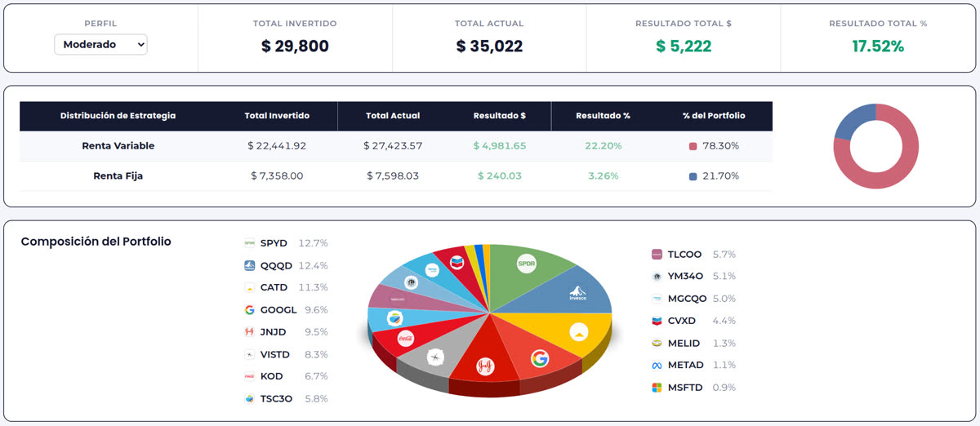Click the $ 5,222 total result figure
980x426 pixels.
coord(684,47)
